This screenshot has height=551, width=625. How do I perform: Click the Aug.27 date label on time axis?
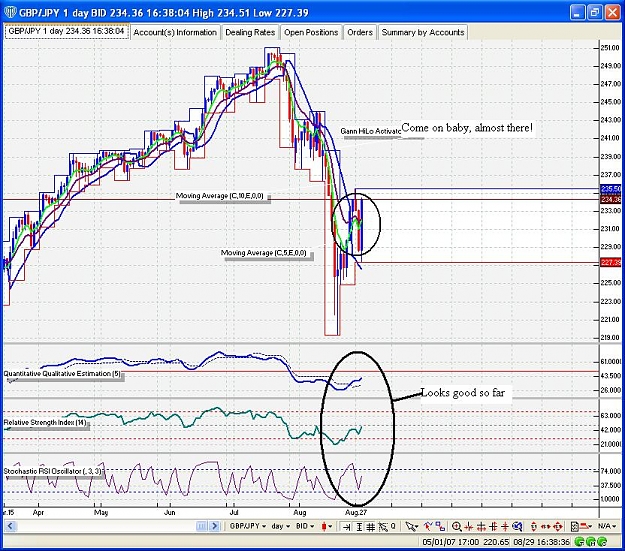[356, 512]
